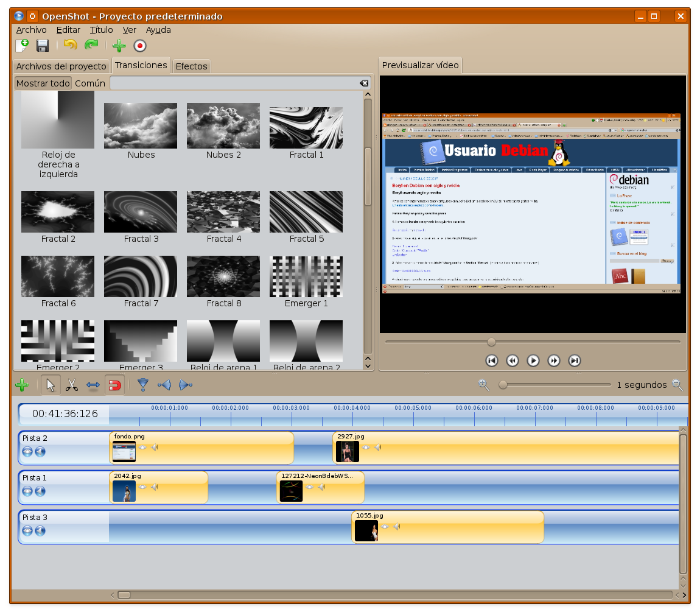
Task: Toggle visibility eye on fondo.png clip
Action: [x=142, y=447]
